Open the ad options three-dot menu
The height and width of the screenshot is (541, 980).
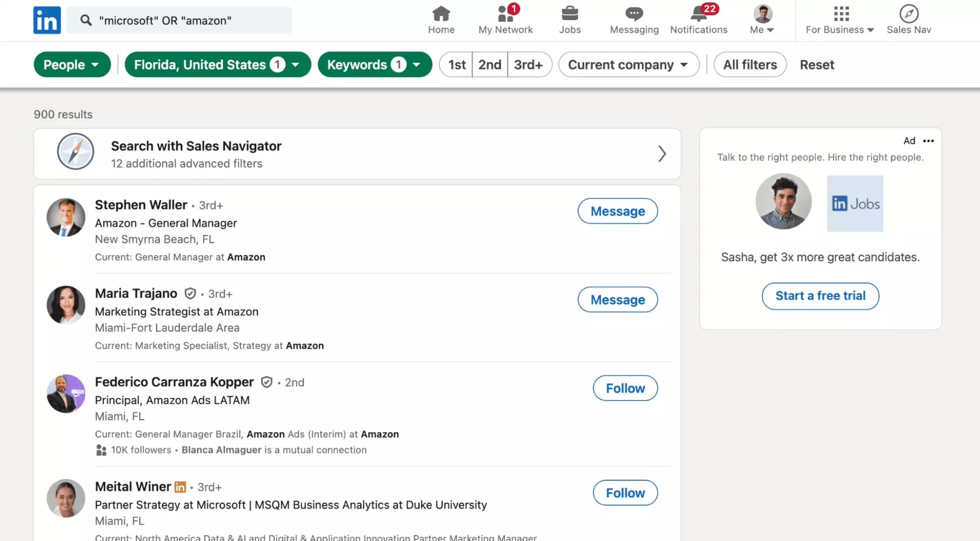pyautogui.click(x=928, y=141)
